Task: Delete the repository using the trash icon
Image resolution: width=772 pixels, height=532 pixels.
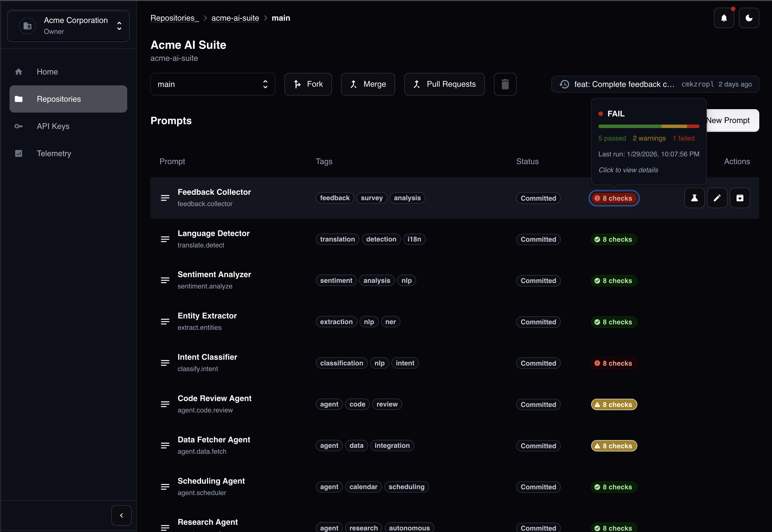Action: [504, 84]
